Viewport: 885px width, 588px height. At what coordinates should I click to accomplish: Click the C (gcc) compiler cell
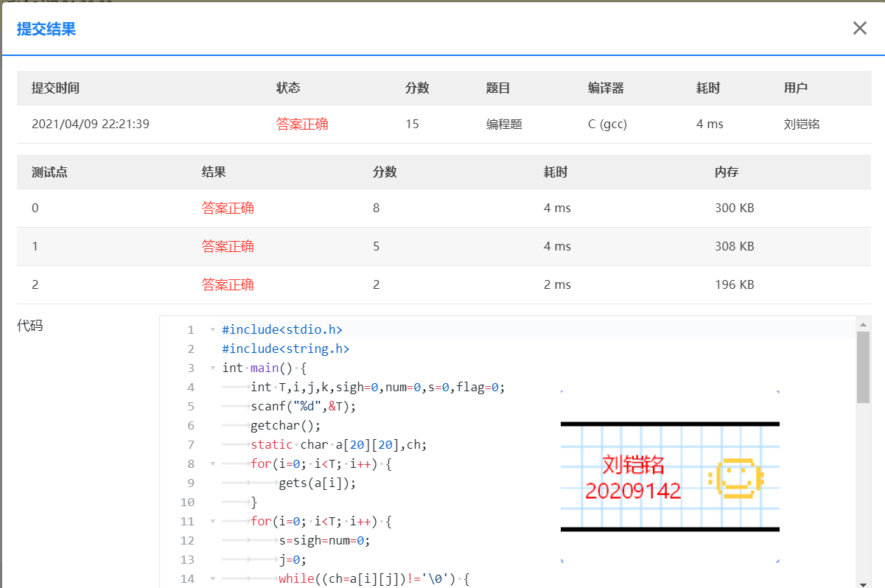607,125
